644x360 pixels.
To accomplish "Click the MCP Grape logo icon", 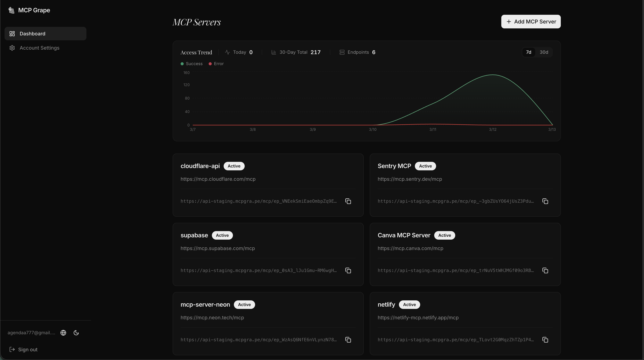I will coord(11,10).
